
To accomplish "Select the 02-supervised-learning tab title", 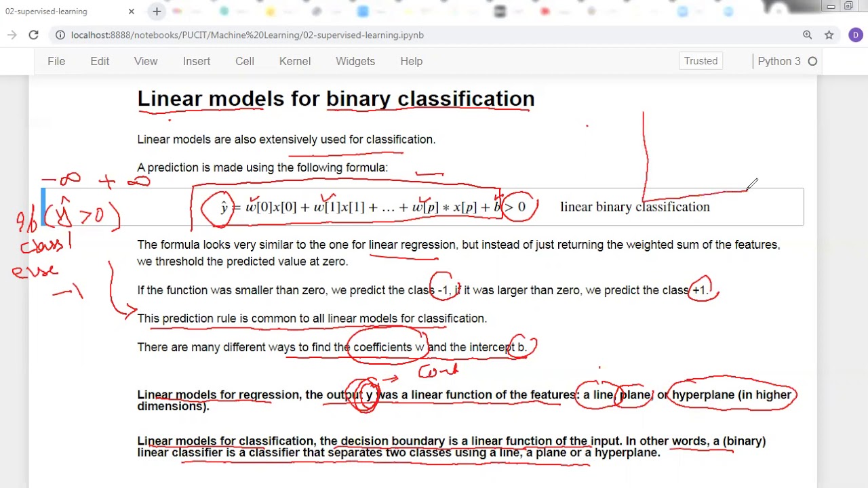I will (x=46, y=12).
